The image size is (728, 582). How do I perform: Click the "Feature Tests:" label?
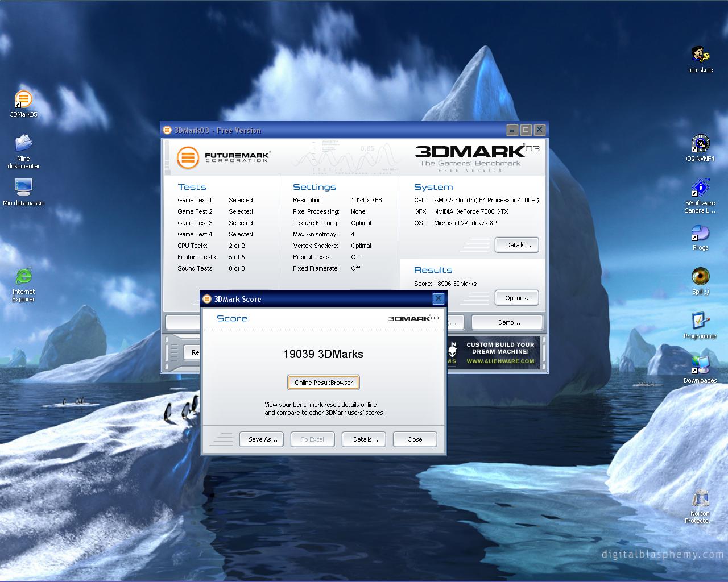pos(197,257)
